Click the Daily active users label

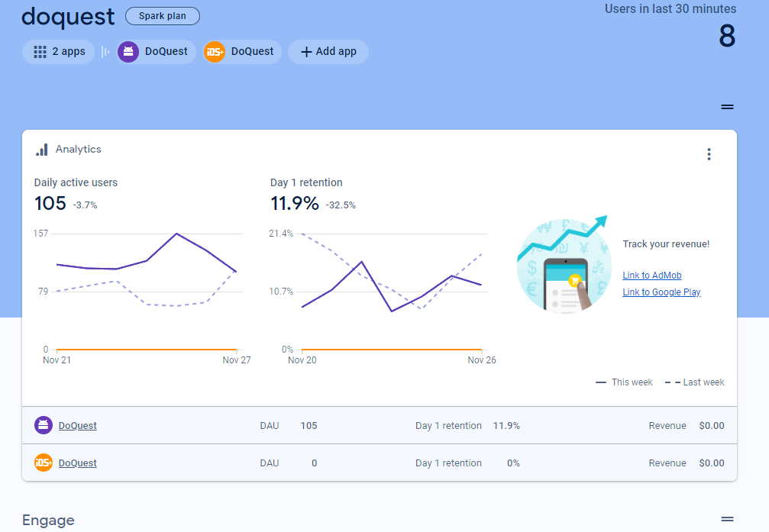[x=76, y=182]
